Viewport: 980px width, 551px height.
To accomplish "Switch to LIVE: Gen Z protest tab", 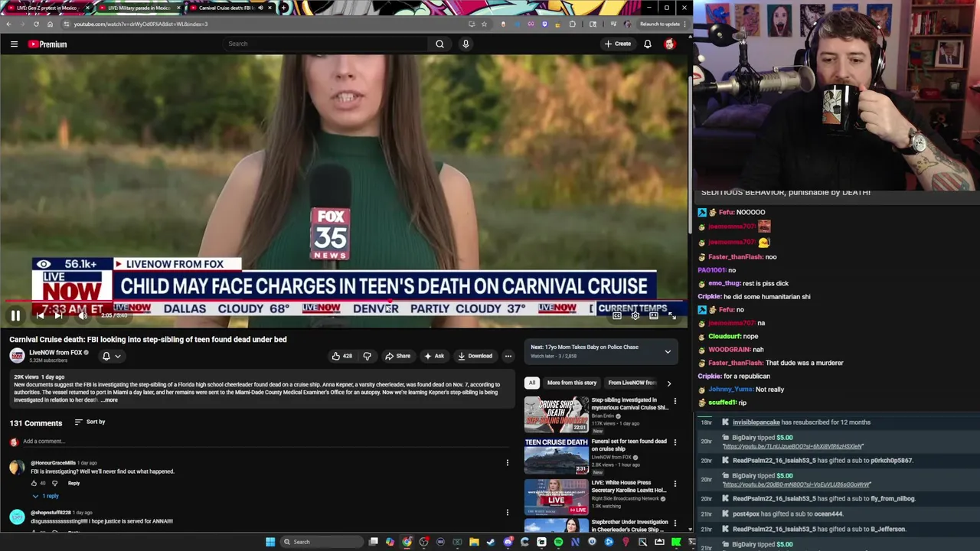I will tap(47, 8).
